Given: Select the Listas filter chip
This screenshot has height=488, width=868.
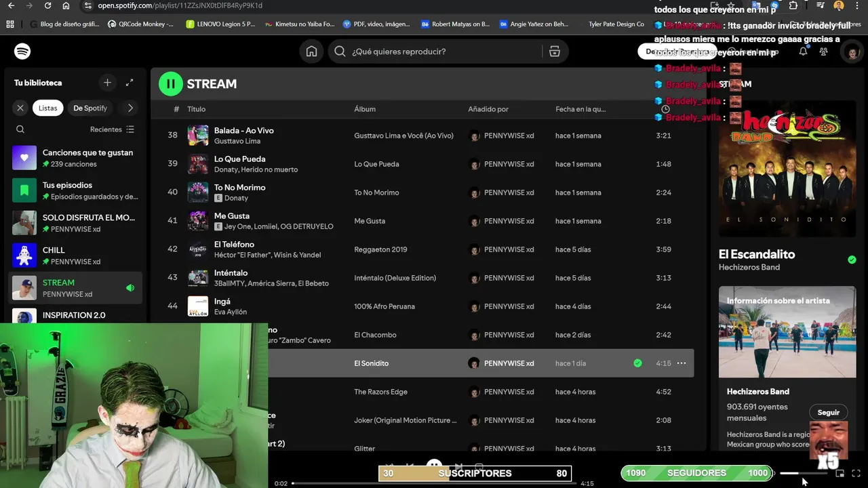Looking at the screenshot, I should (x=48, y=108).
